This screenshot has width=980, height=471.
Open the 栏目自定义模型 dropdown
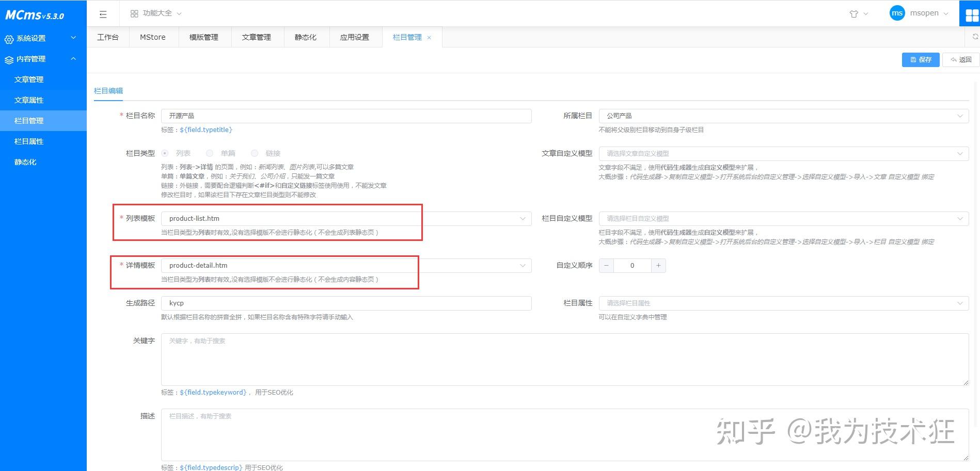[x=784, y=219]
